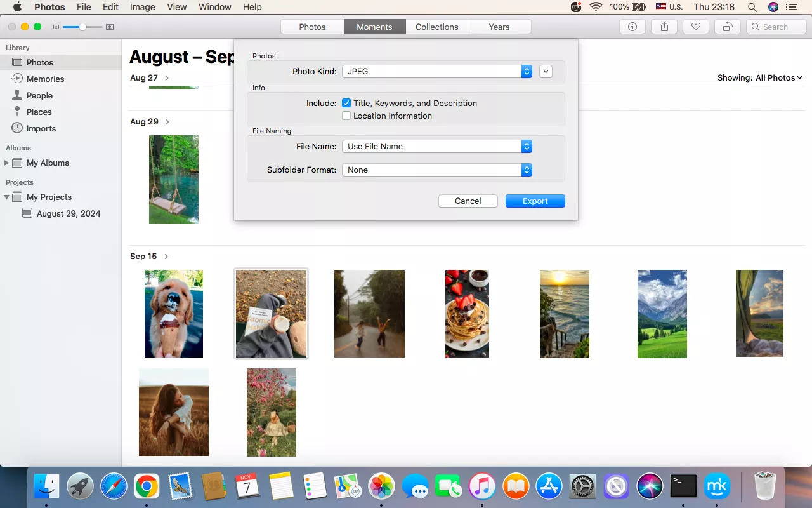The height and width of the screenshot is (508, 812).
Task: Open Places in the sidebar
Action: click(x=39, y=112)
